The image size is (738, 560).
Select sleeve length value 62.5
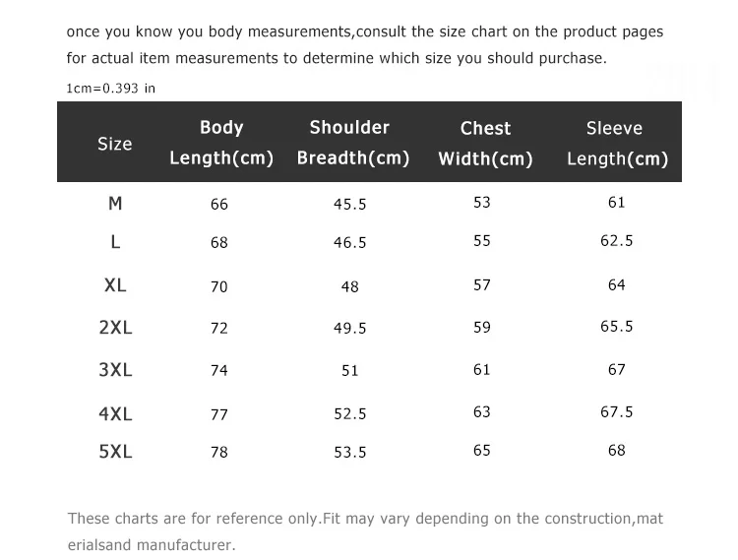click(617, 241)
